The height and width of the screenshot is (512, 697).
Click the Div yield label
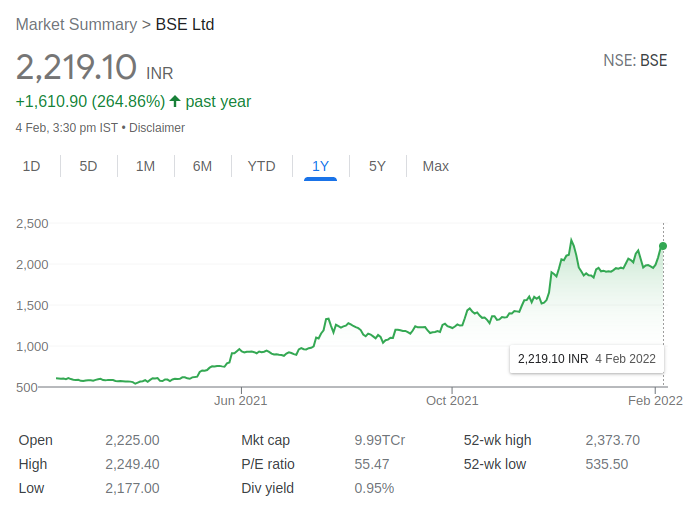pos(268,488)
